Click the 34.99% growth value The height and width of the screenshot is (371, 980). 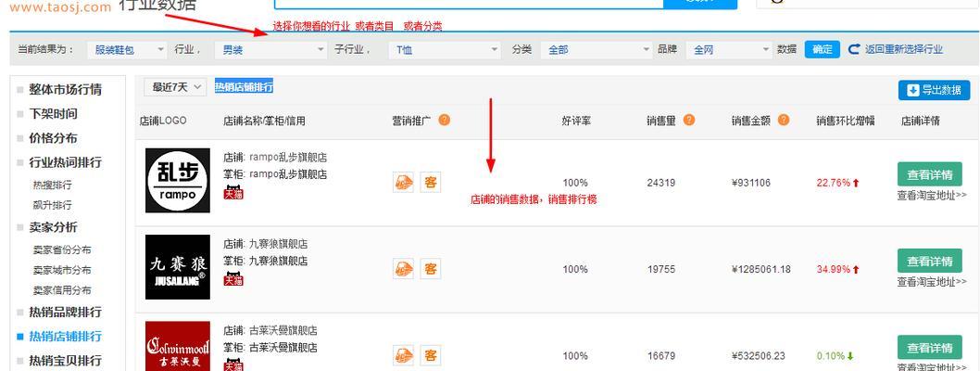tap(833, 270)
